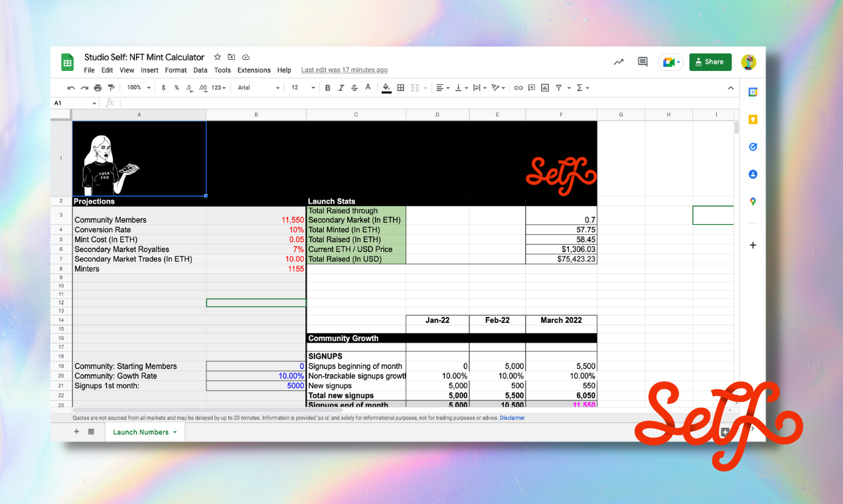Open the font size dropdown
The height and width of the screenshot is (504, 843).
coord(303,88)
